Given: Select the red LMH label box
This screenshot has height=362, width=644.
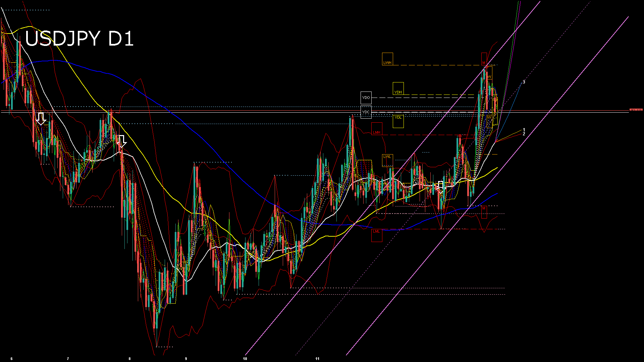Looking at the screenshot, I should coord(377,129).
